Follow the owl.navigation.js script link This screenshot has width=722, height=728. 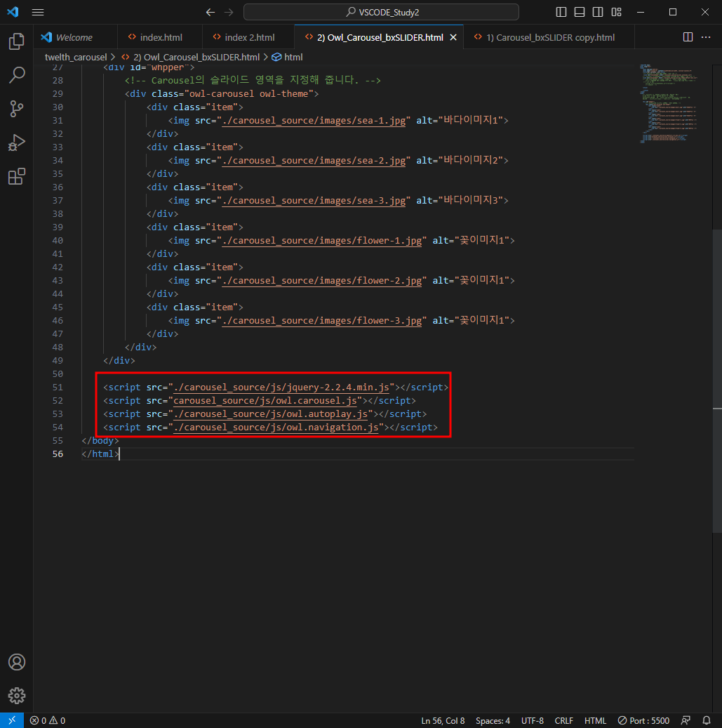pos(276,427)
